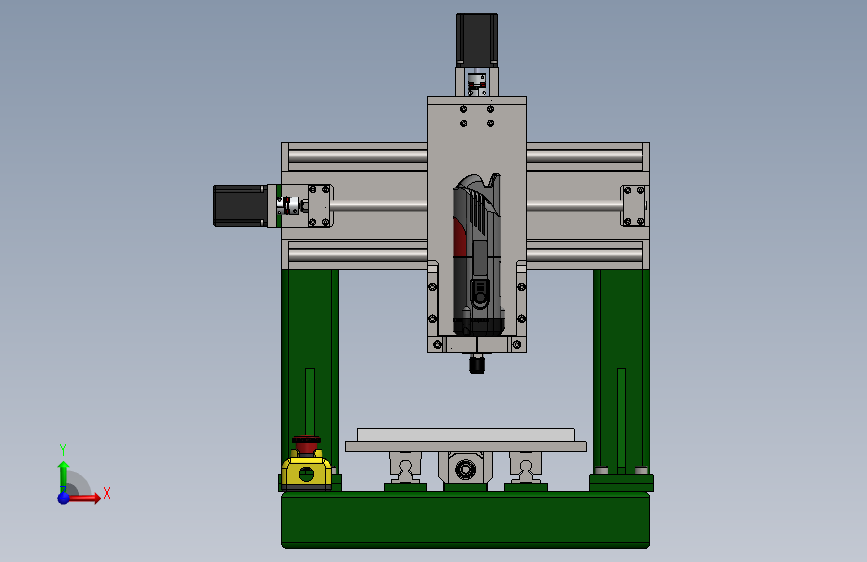867x562 pixels.
Task: Select the left X-axis stepper motor
Action: (241, 206)
